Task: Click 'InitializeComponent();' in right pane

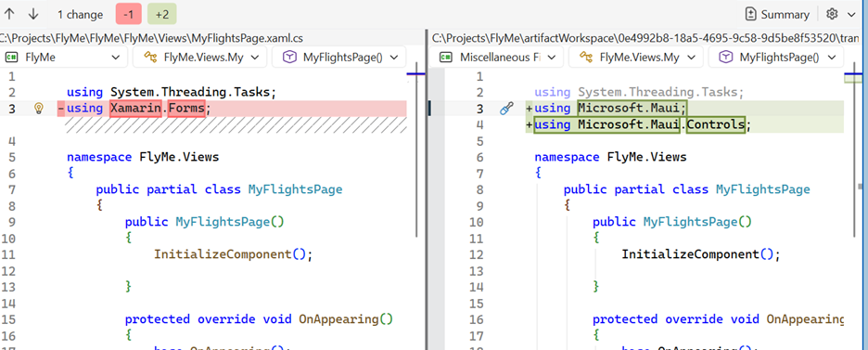Action: (x=701, y=254)
